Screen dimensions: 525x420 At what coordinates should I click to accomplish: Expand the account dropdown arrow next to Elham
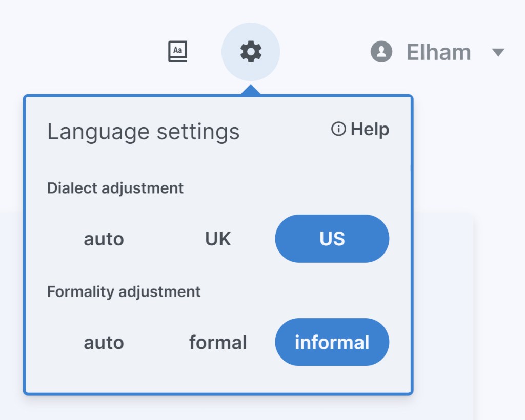point(498,52)
